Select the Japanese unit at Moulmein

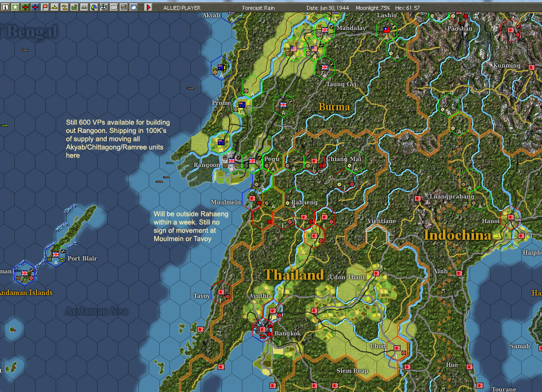pyautogui.click(x=252, y=198)
